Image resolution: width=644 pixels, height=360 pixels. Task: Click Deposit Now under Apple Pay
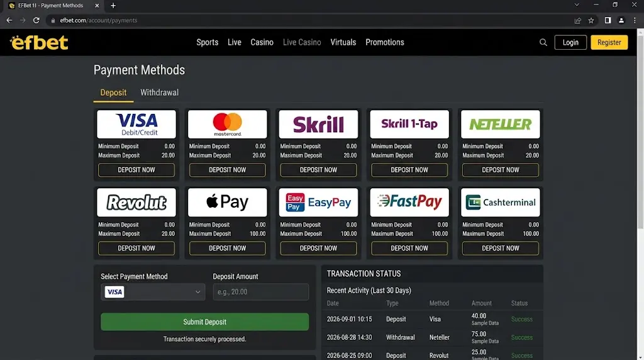(227, 248)
